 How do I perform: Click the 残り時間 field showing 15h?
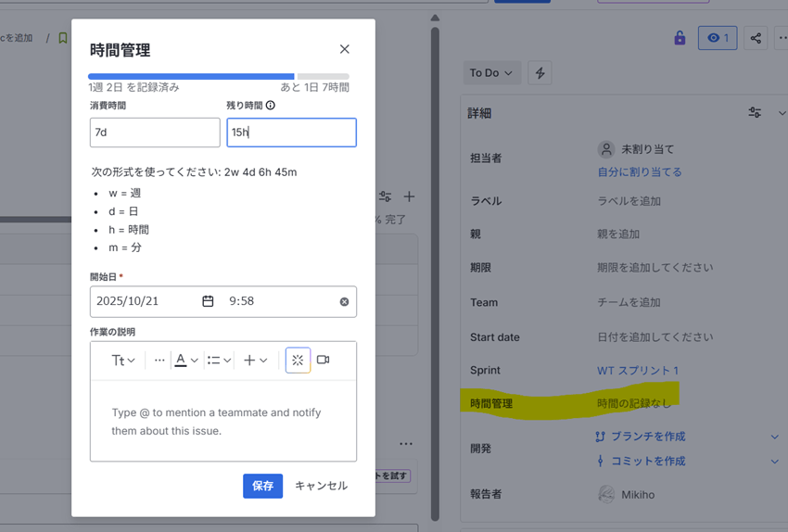pyautogui.click(x=291, y=133)
